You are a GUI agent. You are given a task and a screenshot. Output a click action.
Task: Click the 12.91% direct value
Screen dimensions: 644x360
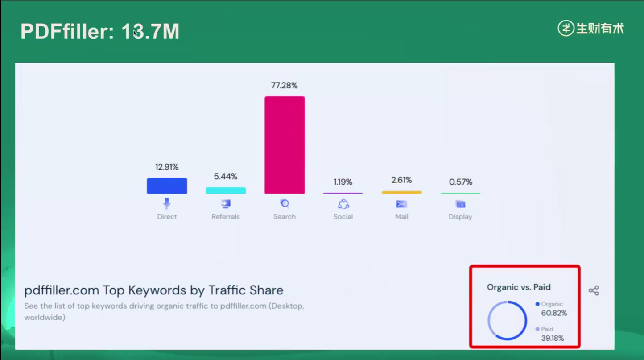[167, 167]
